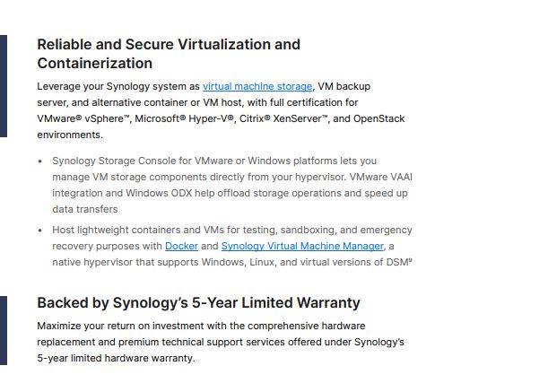This screenshot has height=392, width=548.
Task: Click the paragraph starting Leverage your Synology system
Action: point(221,110)
